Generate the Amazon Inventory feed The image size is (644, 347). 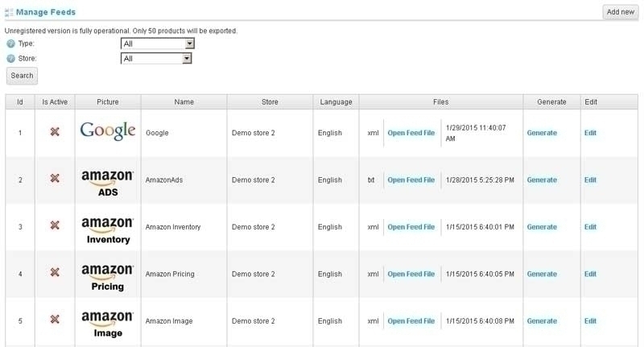click(x=542, y=227)
